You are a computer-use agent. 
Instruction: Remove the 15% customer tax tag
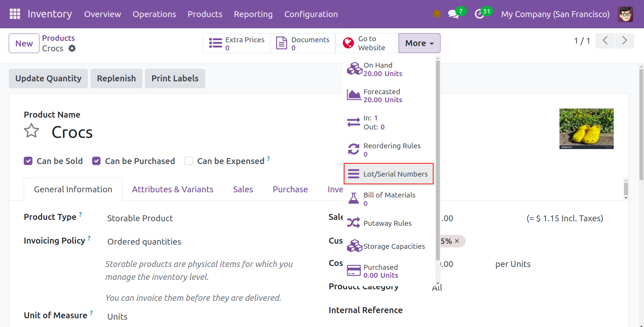[x=457, y=241]
